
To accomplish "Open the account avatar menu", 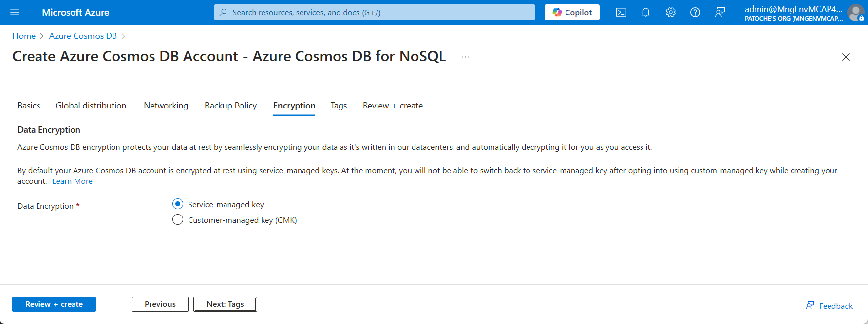I will tap(856, 13).
